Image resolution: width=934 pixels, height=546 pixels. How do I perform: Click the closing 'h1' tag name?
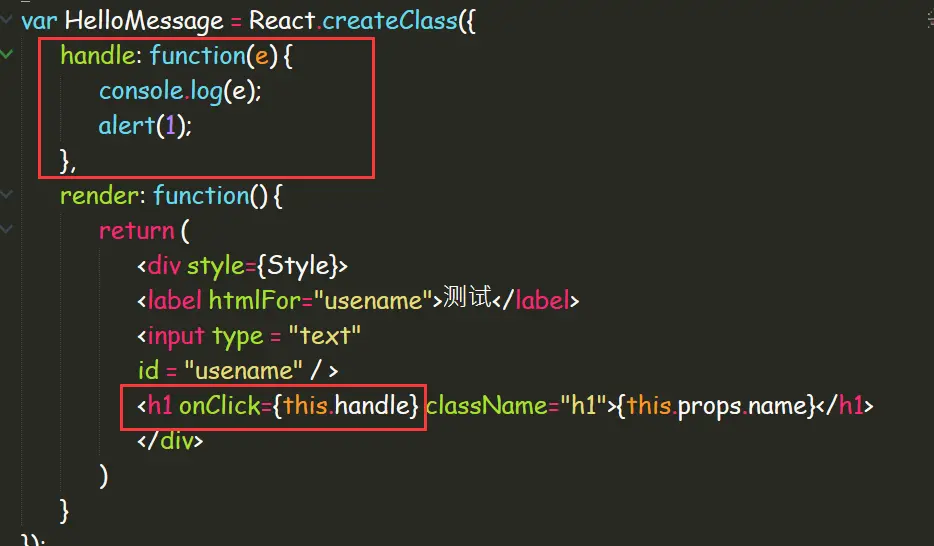pyautogui.click(x=851, y=405)
